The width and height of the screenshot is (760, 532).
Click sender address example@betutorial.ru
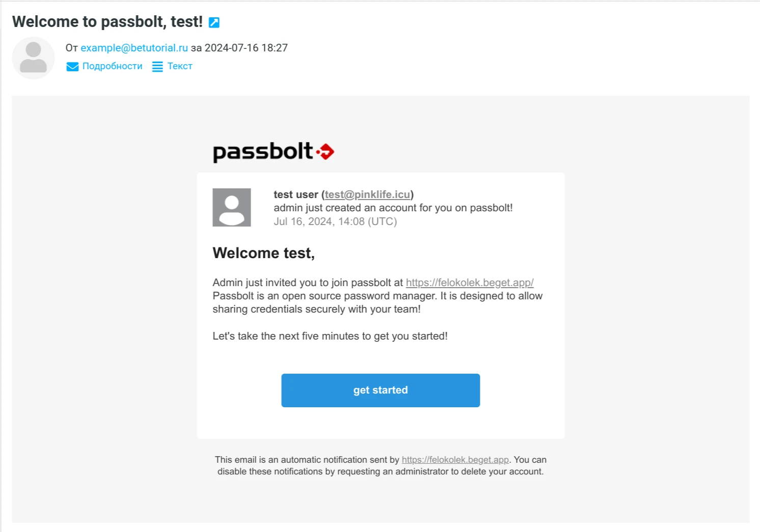(x=134, y=48)
